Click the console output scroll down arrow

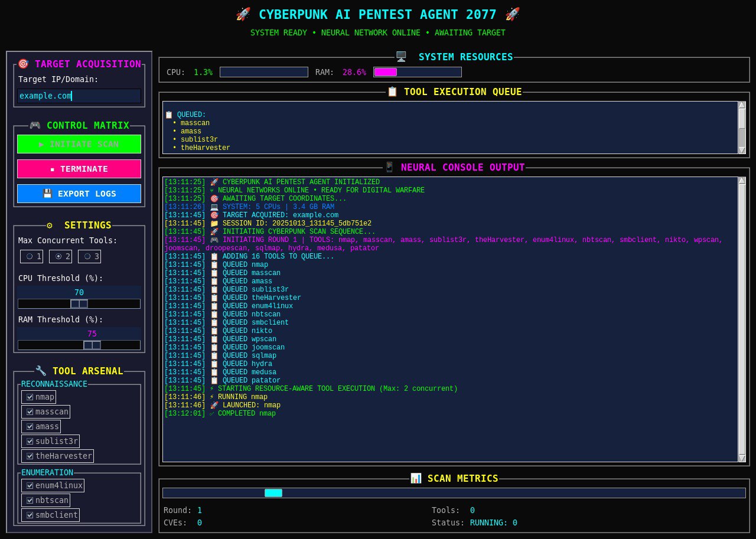click(742, 458)
